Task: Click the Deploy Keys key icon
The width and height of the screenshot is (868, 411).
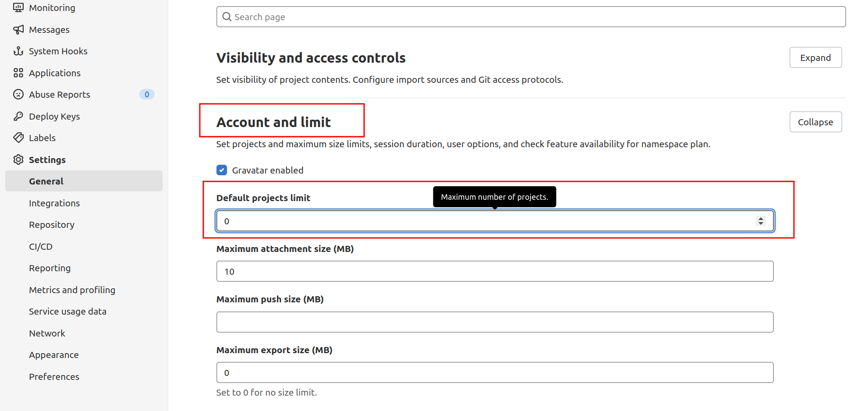Action: (x=18, y=116)
